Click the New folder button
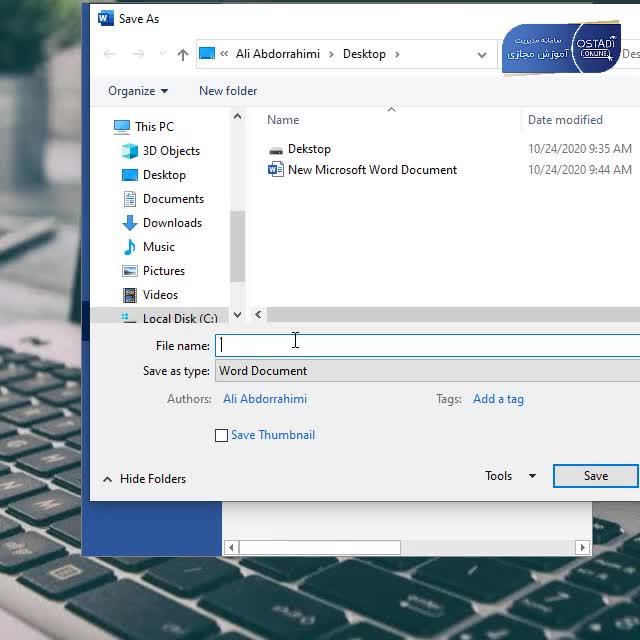The image size is (640, 640). 228,91
